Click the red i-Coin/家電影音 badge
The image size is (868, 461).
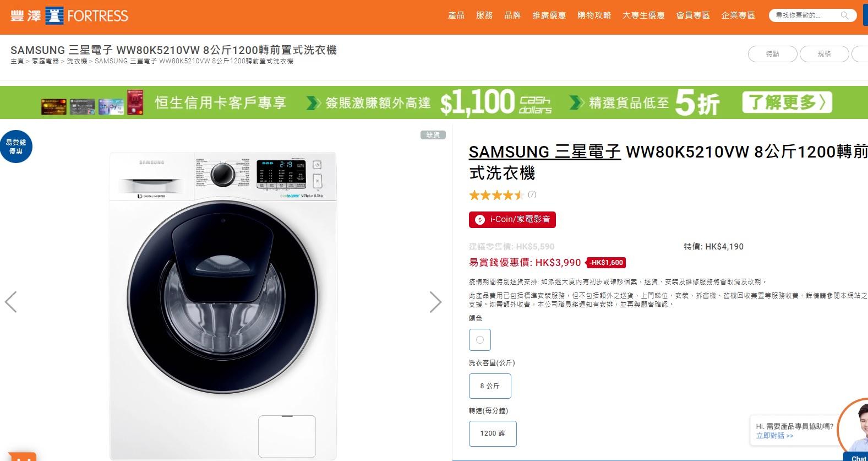click(511, 219)
